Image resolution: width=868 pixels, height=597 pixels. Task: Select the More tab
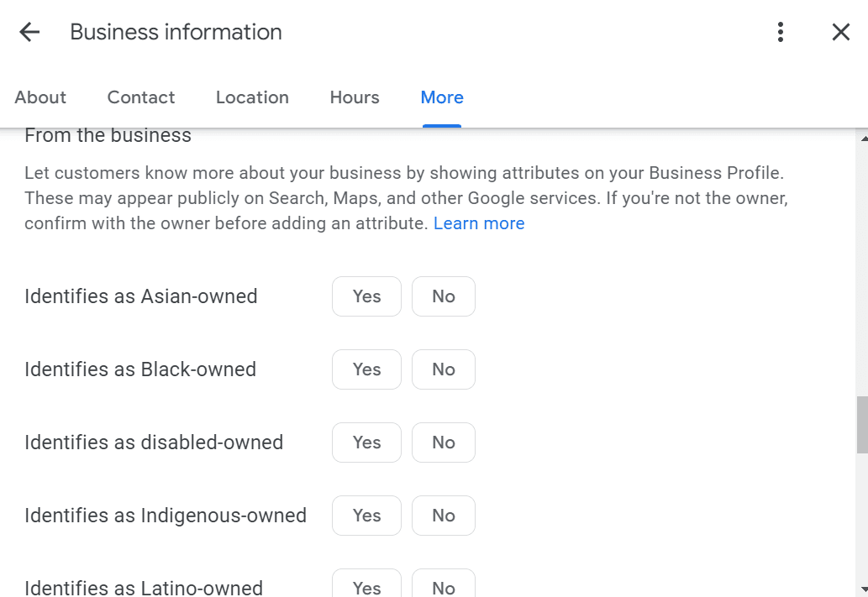[x=441, y=97]
